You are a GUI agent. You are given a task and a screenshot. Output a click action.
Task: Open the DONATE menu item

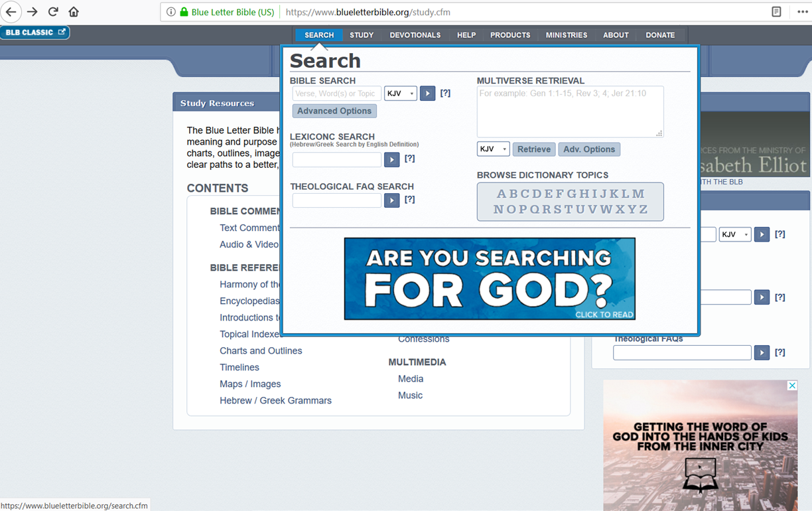click(x=660, y=35)
